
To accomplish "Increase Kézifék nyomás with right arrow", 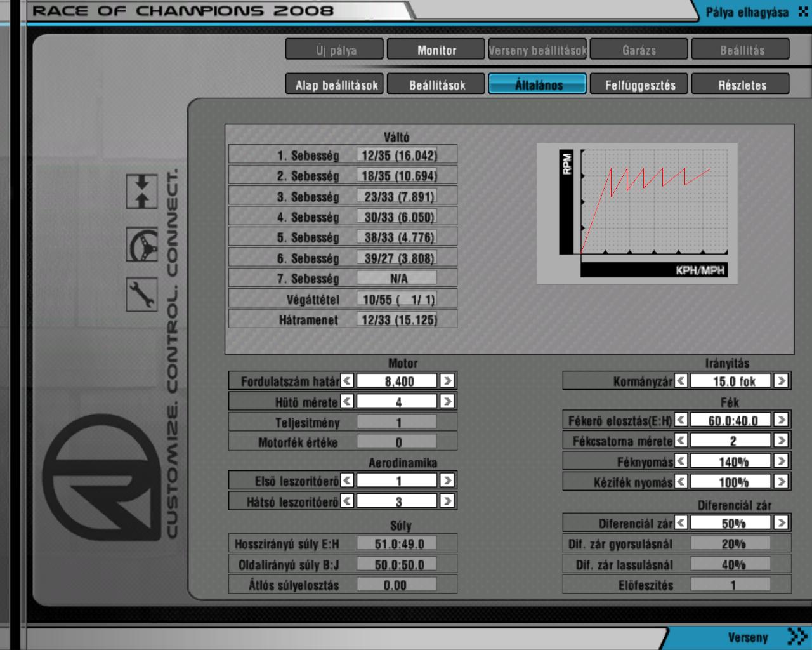I will pyautogui.click(x=782, y=482).
